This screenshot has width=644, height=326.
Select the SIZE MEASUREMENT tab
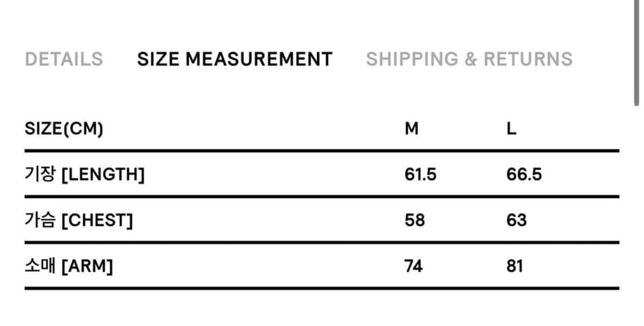click(234, 59)
